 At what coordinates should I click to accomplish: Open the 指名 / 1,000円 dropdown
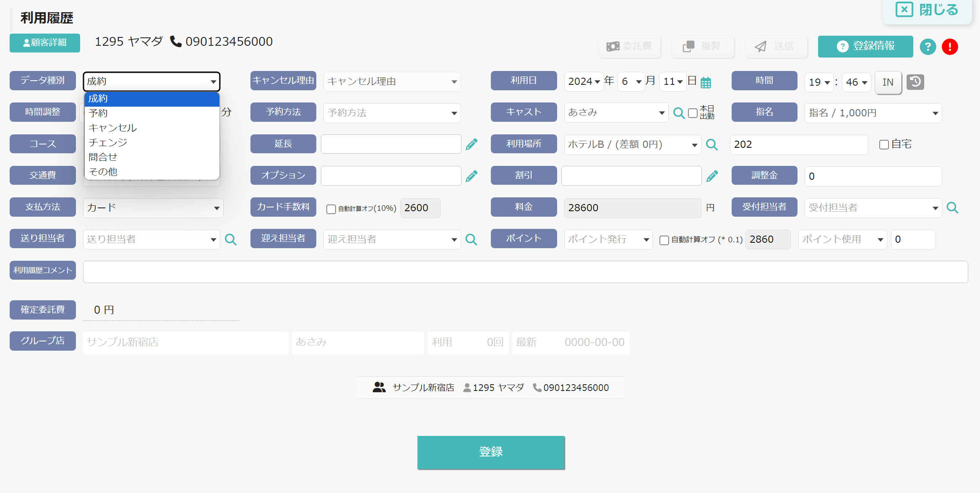coord(873,113)
